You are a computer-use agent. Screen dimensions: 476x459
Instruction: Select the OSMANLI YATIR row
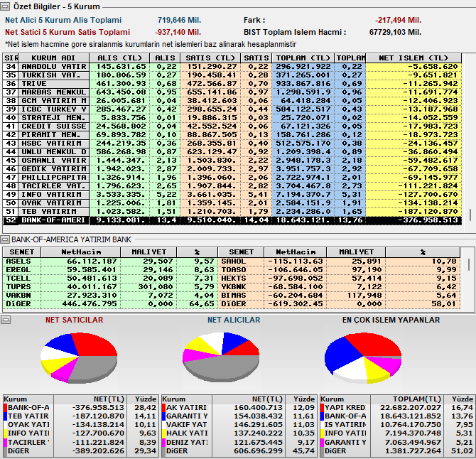pyautogui.click(x=232, y=161)
